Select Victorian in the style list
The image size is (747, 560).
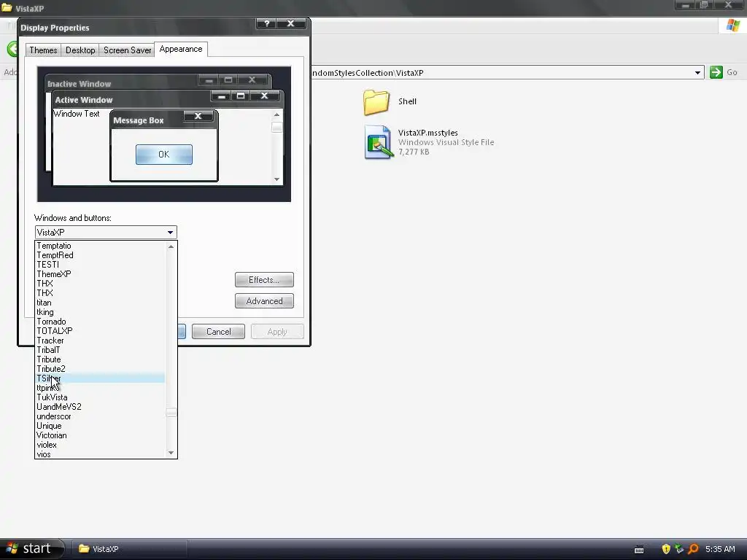coord(101,436)
